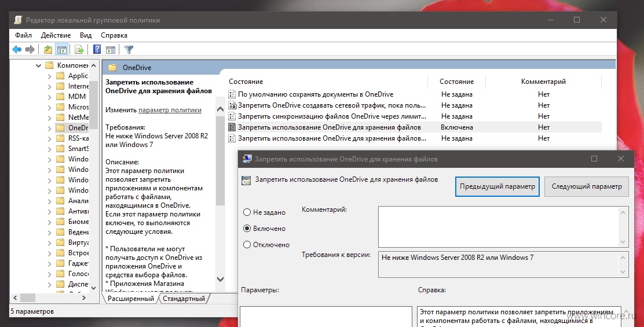Select the 'Отключено' radio button
This screenshot has width=644, height=327.
247,245
